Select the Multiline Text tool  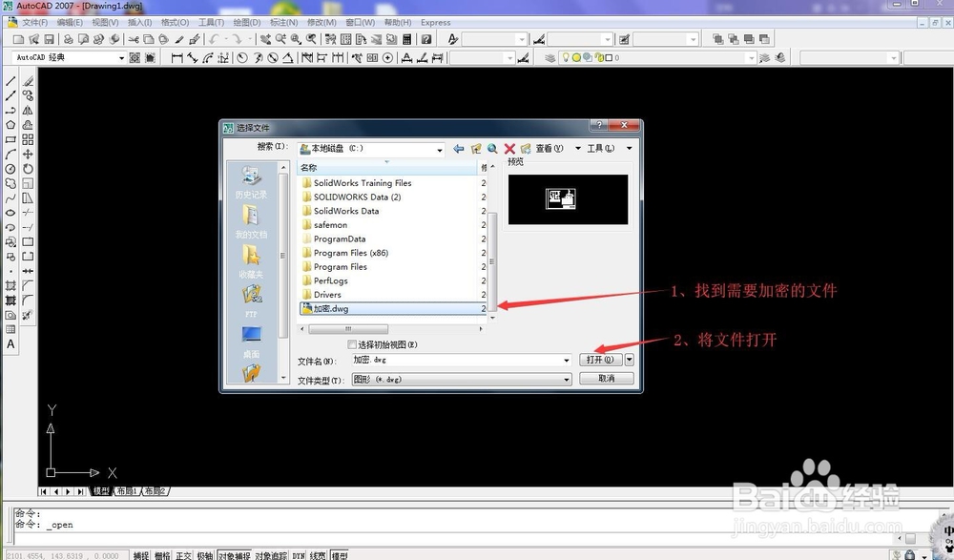click(10, 343)
